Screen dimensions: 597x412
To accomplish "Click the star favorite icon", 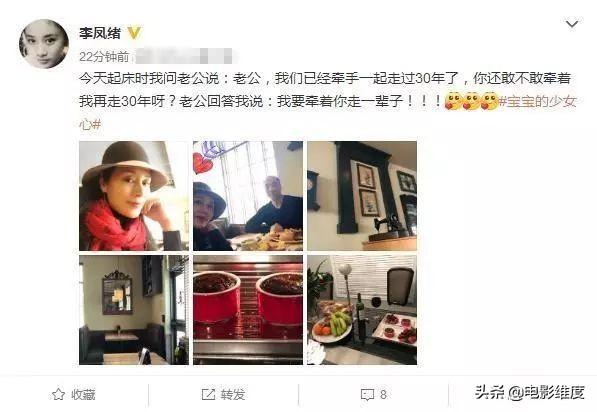I will pos(58,394).
